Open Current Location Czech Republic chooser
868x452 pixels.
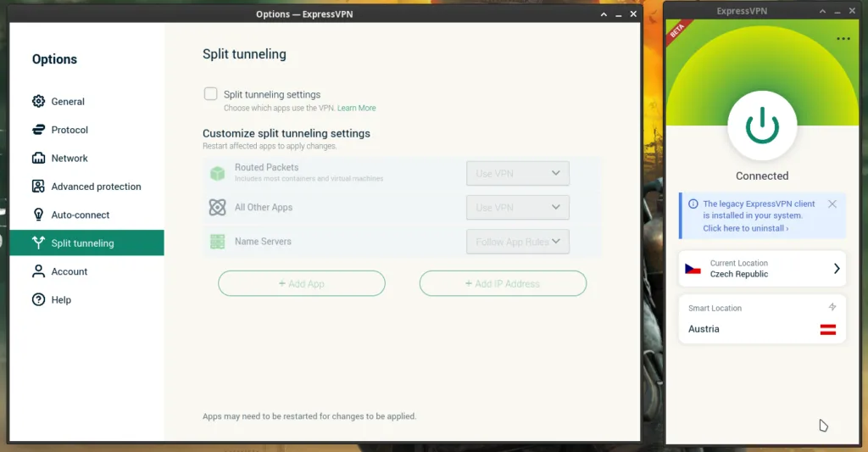(762, 269)
